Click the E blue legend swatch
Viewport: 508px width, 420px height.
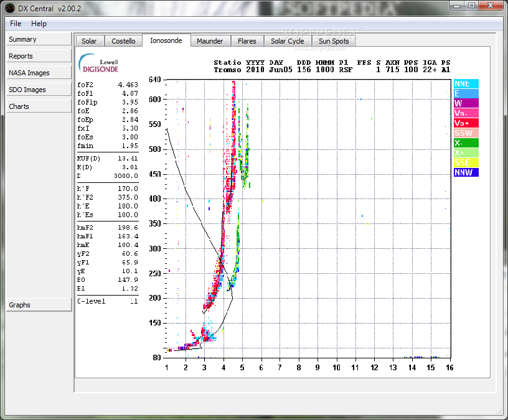click(x=466, y=93)
